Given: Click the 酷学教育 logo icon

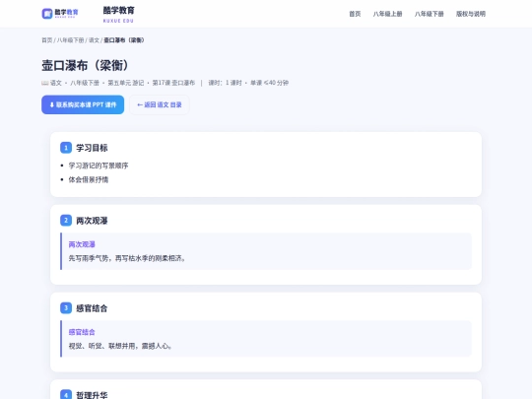Looking at the screenshot, I should point(60,14).
